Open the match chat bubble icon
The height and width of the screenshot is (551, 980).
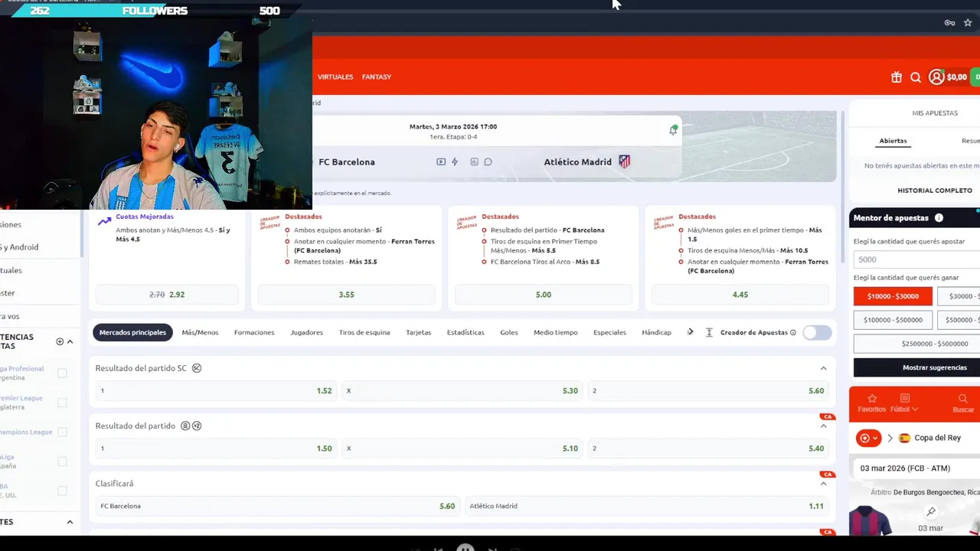click(x=488, y=162)
